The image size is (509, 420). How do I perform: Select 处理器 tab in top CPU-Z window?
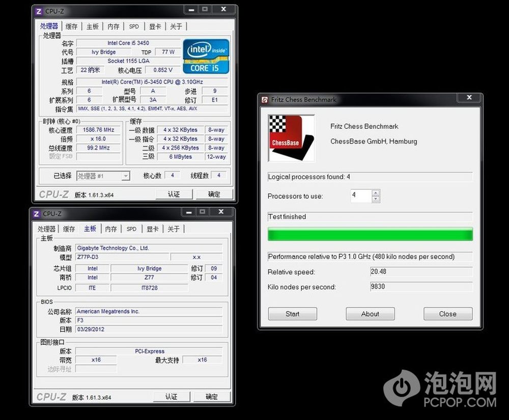[x=49, y=26]
